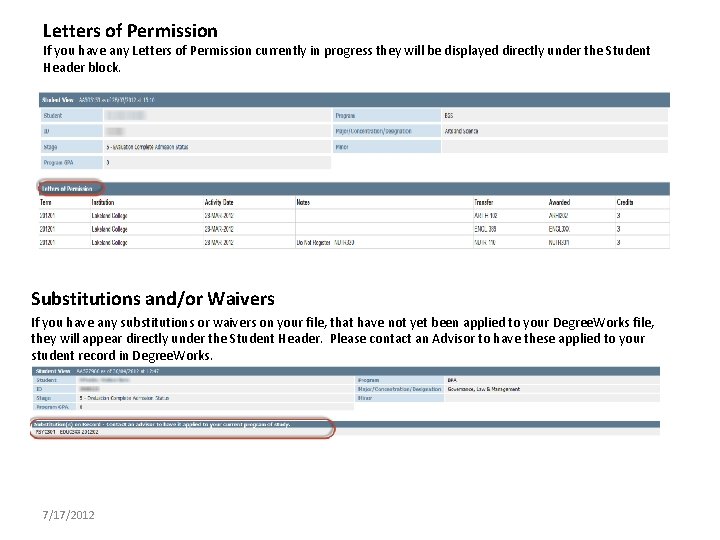Click the 'Notes' column header

click(x=303, y=202)
